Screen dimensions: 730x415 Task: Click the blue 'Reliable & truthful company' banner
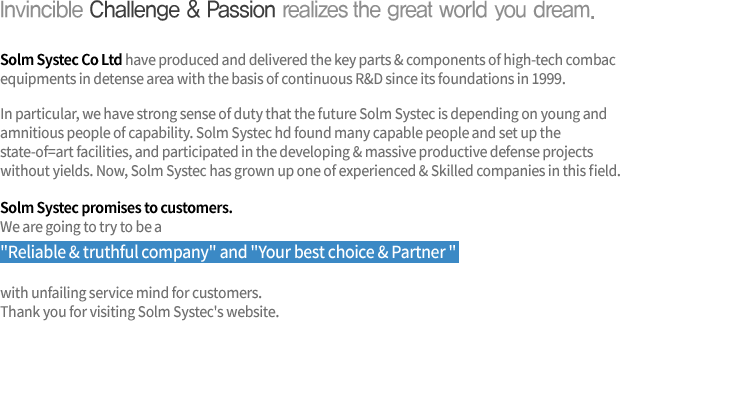click(229, 252)
